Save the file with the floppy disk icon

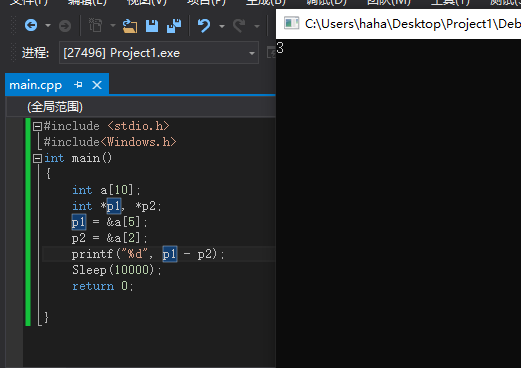click(152, 26)
